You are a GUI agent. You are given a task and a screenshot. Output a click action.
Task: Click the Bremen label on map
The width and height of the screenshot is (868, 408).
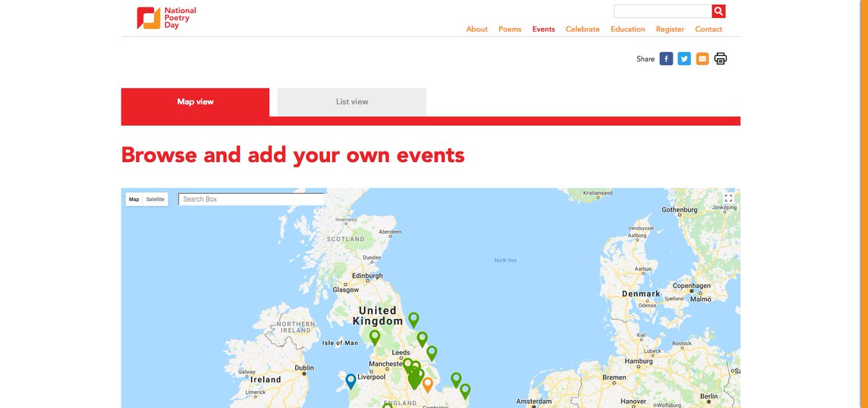(614, 378)
